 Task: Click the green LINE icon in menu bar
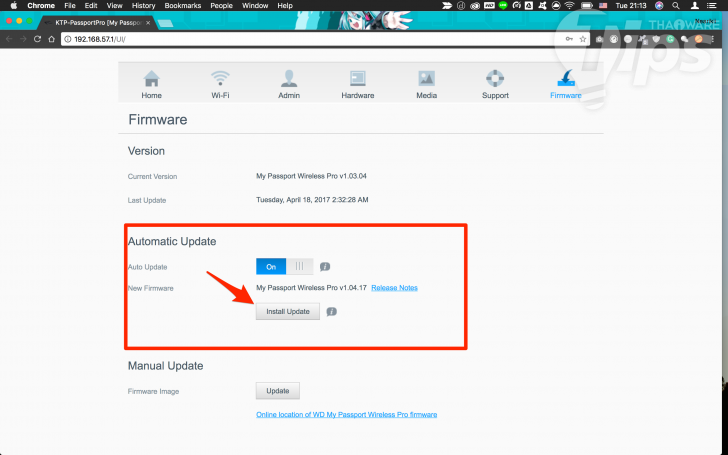pyautogui.click(x=503, y=6)
